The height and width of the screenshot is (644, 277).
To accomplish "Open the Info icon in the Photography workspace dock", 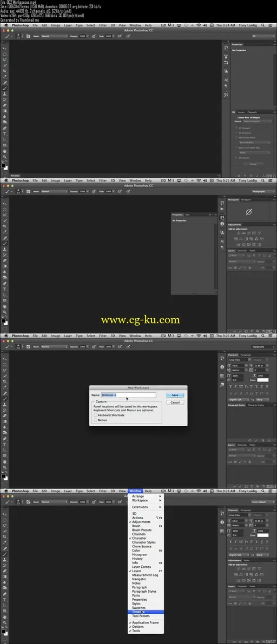I will (222, 224).
